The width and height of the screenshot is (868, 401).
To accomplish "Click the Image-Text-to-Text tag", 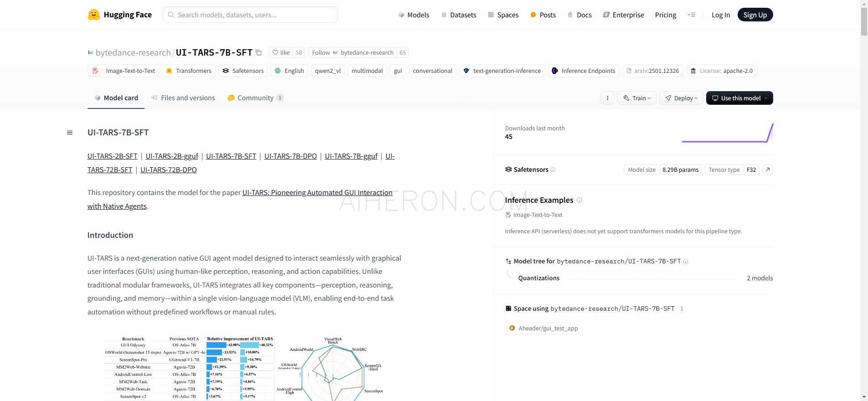I will 124,71.
